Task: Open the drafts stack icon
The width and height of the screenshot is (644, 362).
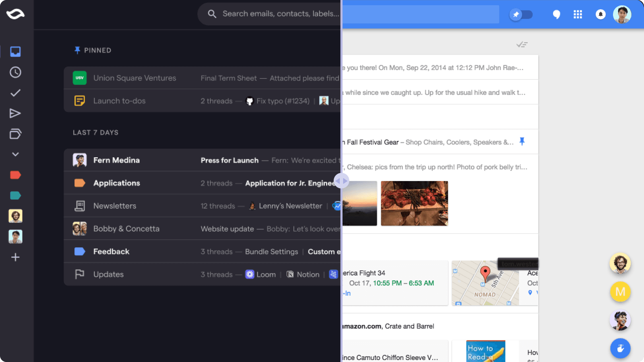Action: coord(15,134)
